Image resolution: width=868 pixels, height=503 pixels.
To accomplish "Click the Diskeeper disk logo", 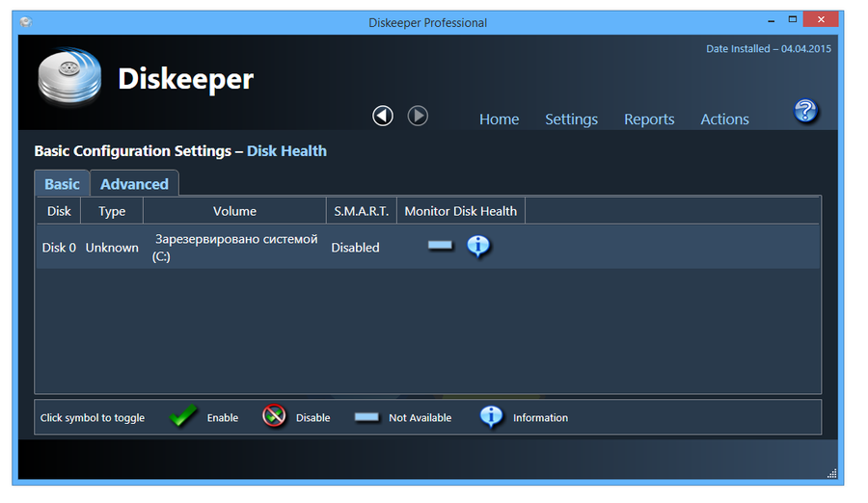I will tap(69, 76).
